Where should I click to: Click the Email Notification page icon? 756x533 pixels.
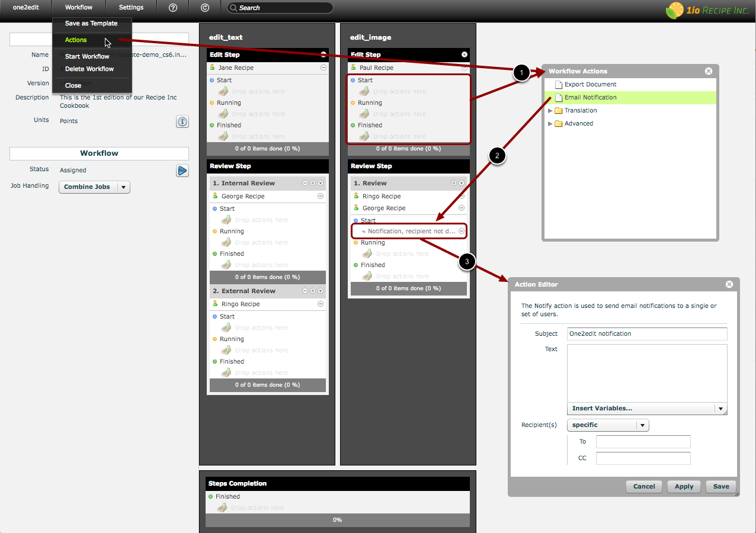[x=558, y=97]
